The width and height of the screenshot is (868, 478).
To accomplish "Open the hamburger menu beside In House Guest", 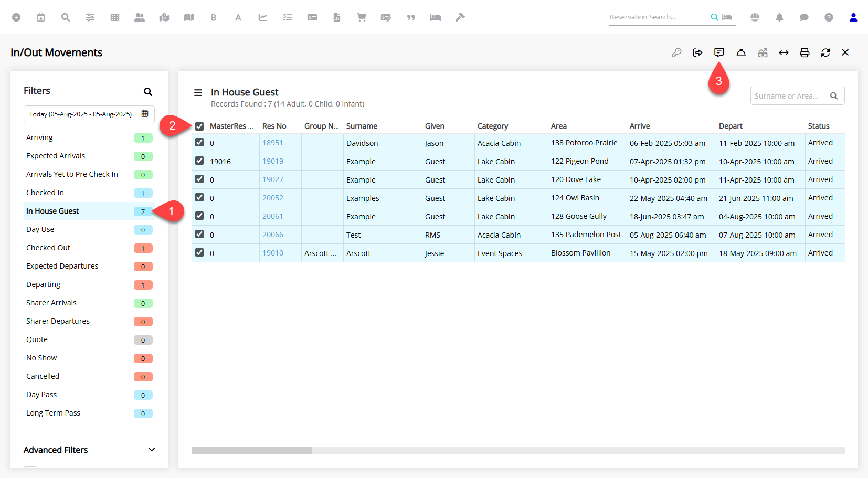I will point(198,93).
